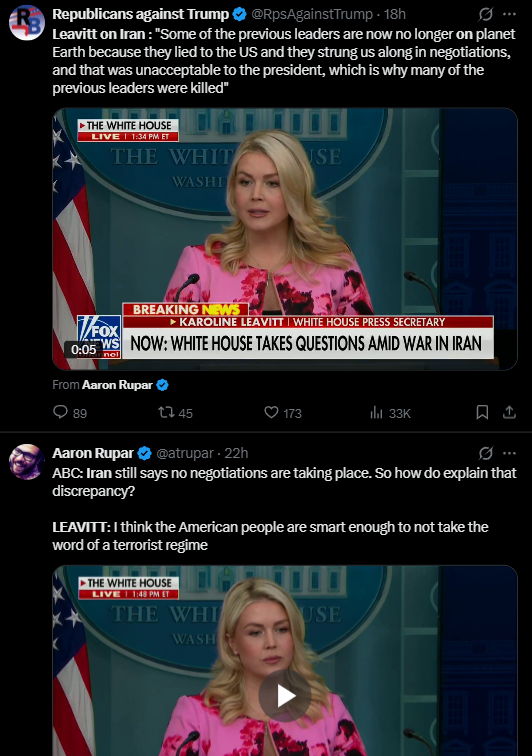Open reply icon with 89 comments
532x756 pixels.
(60, 412)
